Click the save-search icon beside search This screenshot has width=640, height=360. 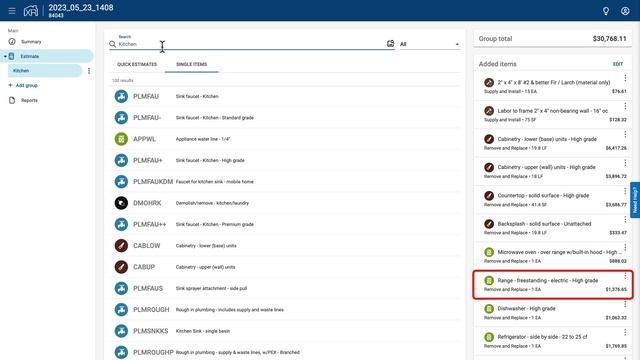pyautogui.click(x=391, y=44)
